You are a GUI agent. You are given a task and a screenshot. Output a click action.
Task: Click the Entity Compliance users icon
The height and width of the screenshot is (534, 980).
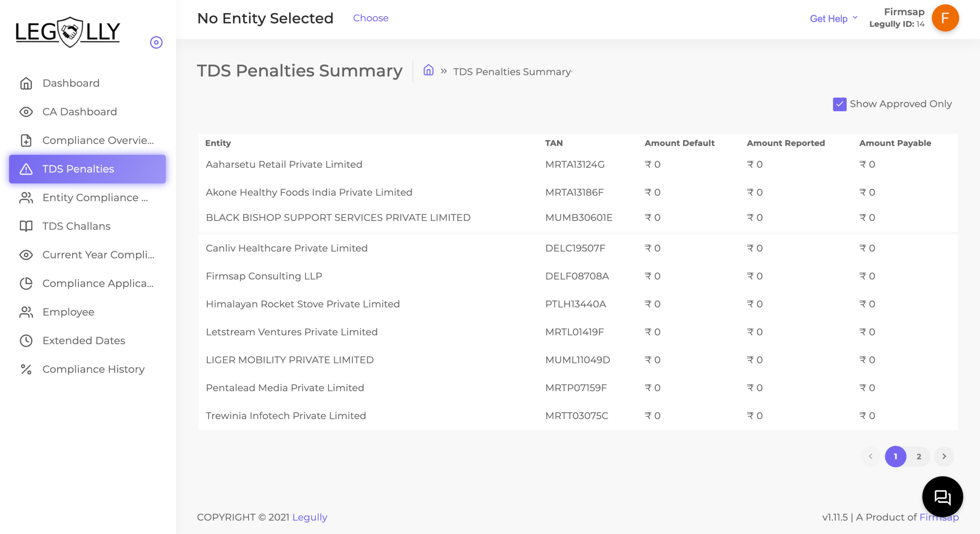coord(26,198)
